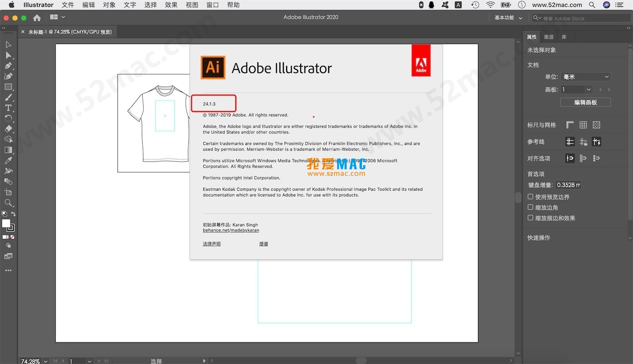This screenshot has width=633, height=364.
Task: Open the 画板 artboard number dropdown
Action: point(589,89)
